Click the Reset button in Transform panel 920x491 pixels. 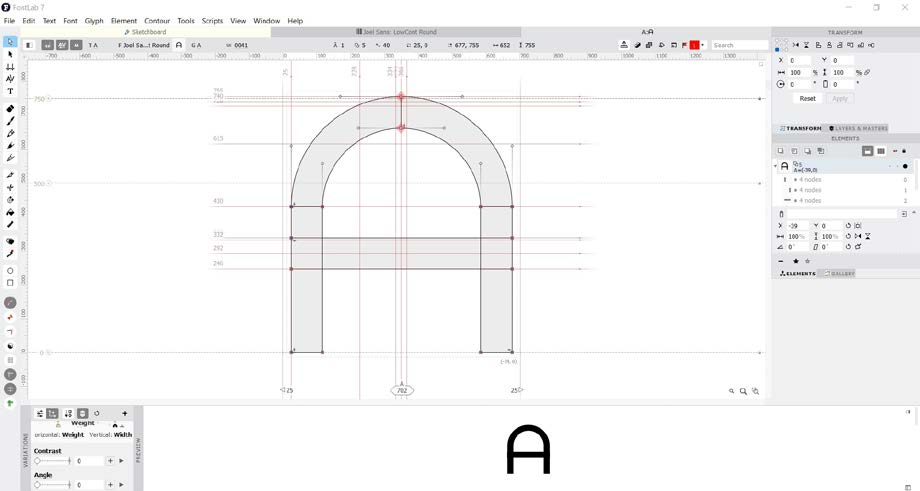[807, 99]
